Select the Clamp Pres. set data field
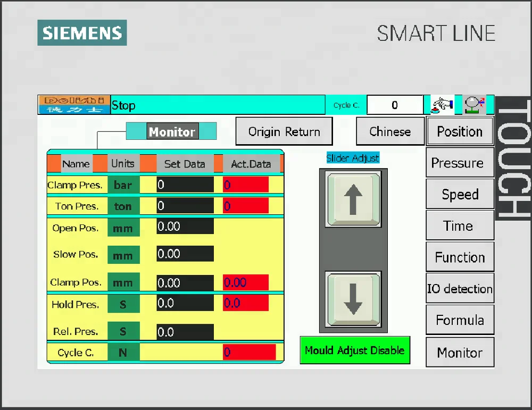 (x=185, y=185)
